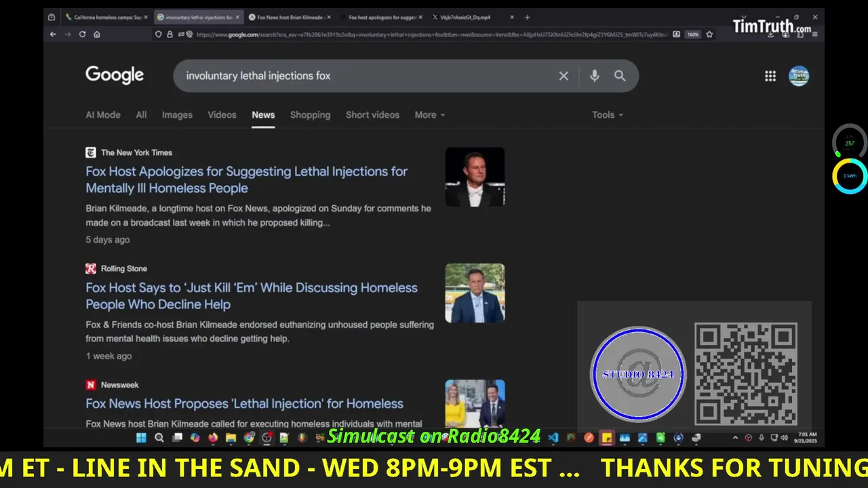Show site security lock information

170,35
